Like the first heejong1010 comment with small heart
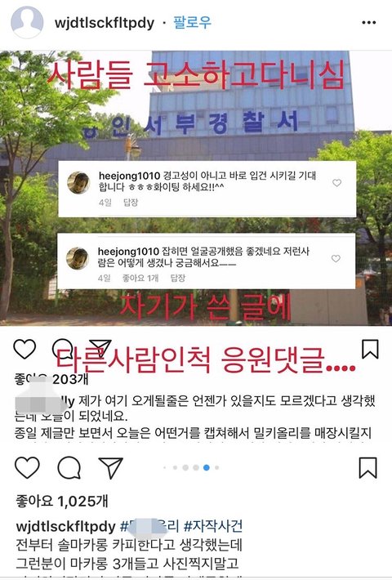Screen dimensions: 392x580 [337, 183]
